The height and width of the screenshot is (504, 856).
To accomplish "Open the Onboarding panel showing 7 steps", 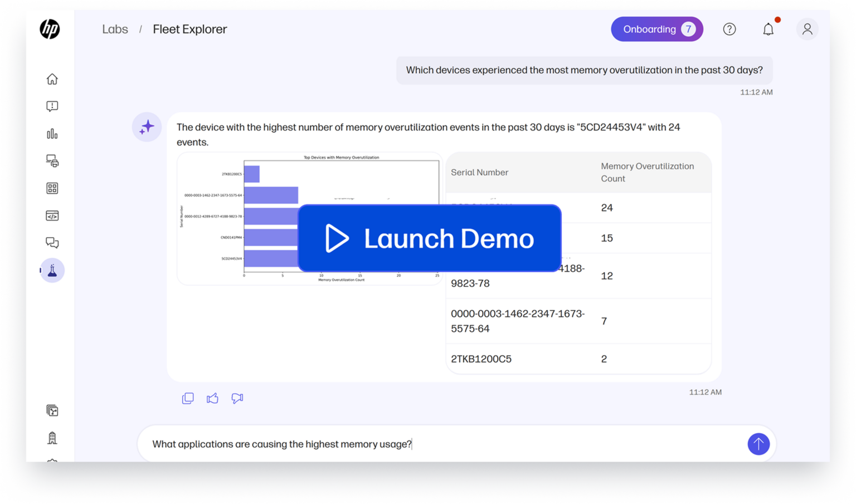I will coord(657,29).
